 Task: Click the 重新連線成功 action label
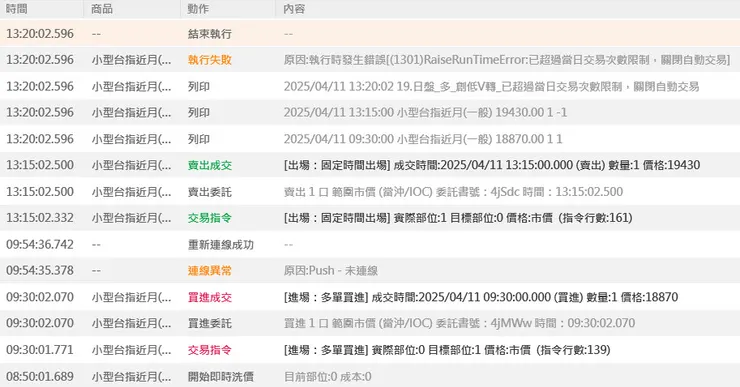pos(221,244)
